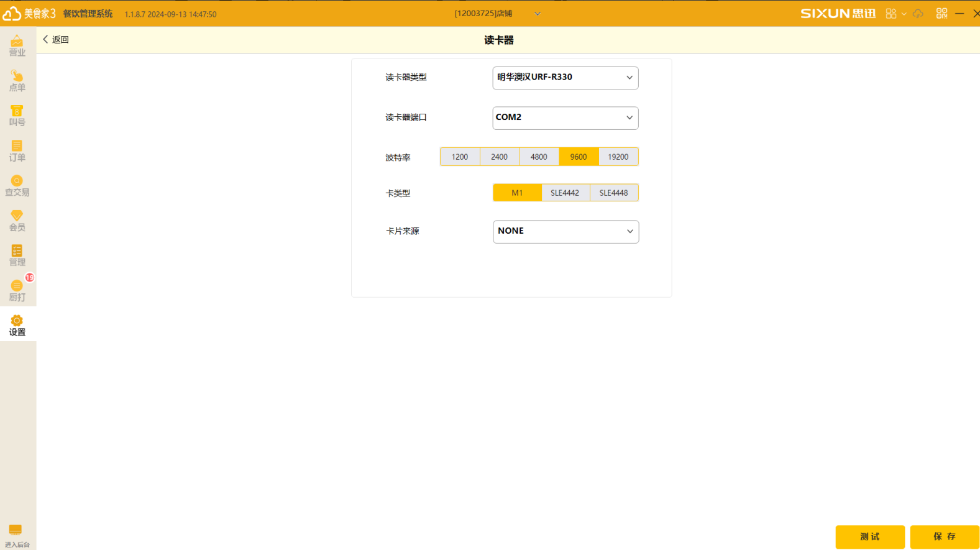Expand the 读卡器类型 reader type dropdown
The image size is (980, 550).
pyautogui.click(x=565, y=78)
